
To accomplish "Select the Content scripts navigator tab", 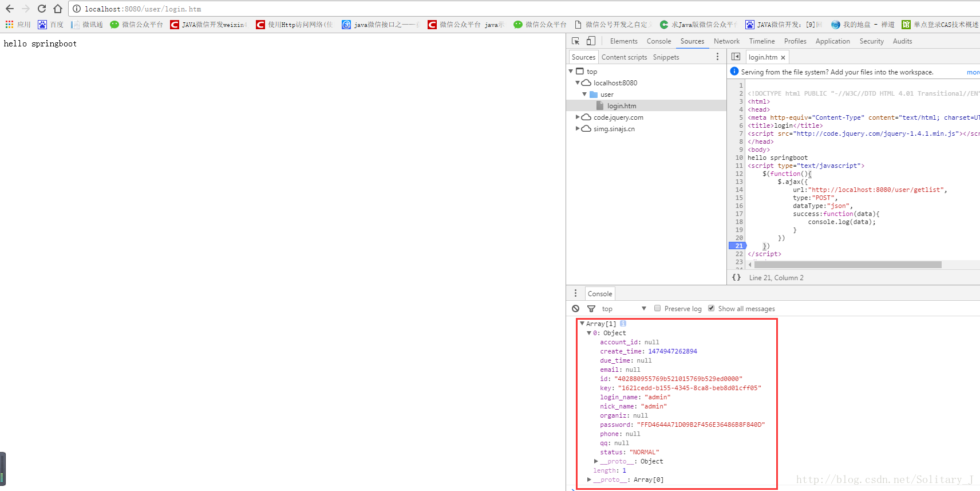I will (x=624, y=57).
